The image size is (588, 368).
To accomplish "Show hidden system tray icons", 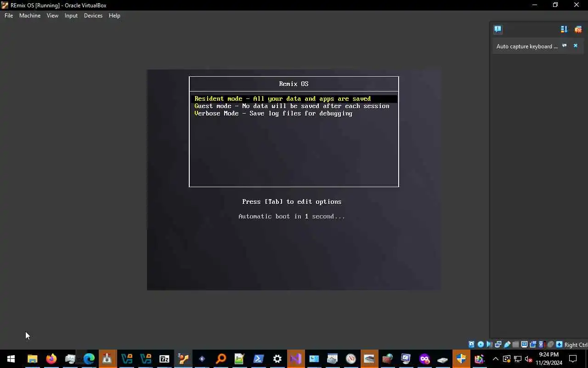I will 496,359.
